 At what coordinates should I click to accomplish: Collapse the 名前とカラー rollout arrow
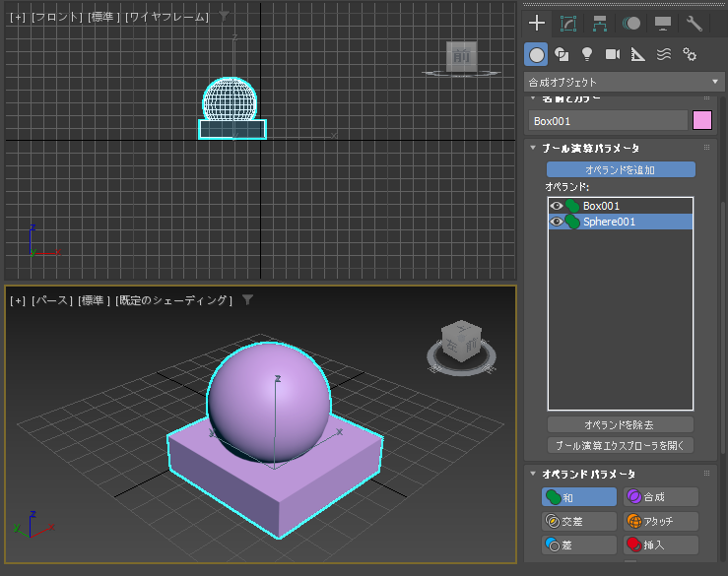pos(533,98)
